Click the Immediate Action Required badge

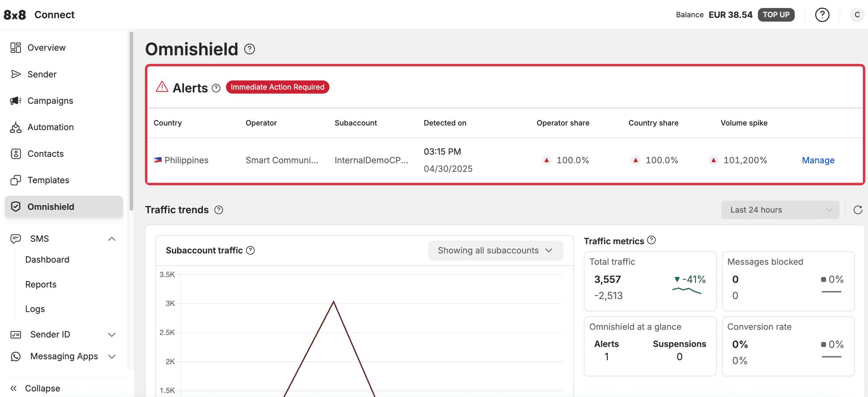[278, 87]
